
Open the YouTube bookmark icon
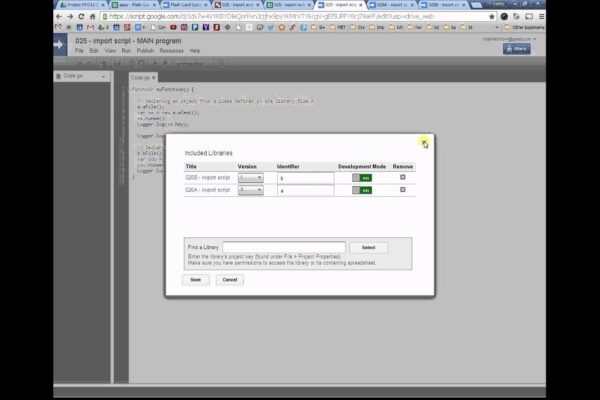click(173, 27)
